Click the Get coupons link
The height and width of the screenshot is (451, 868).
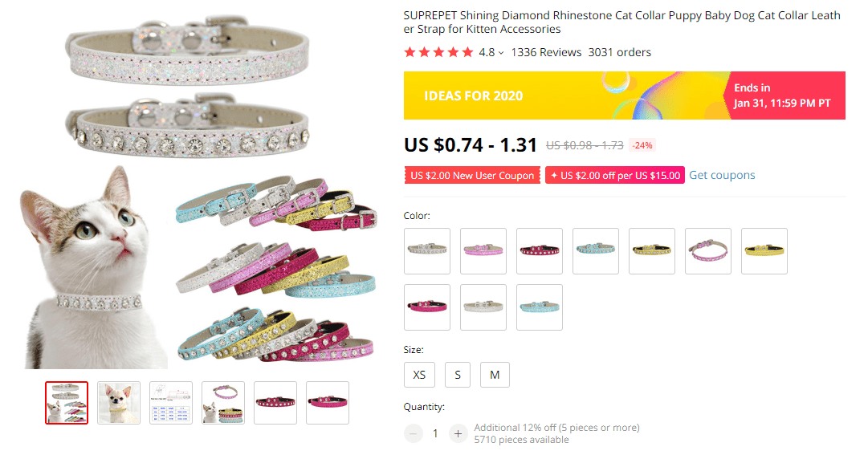pyautogui.click(x=722, y=175)
